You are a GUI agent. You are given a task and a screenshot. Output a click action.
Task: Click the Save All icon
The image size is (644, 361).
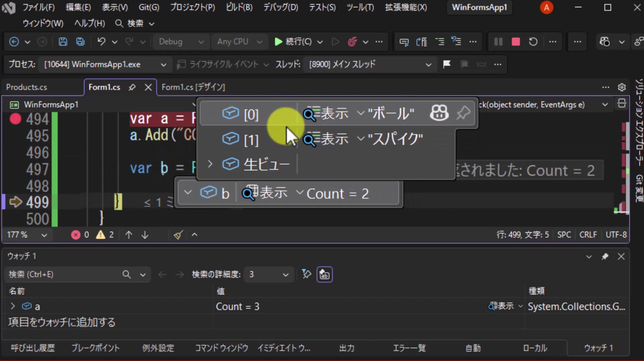tap(80, 42)
